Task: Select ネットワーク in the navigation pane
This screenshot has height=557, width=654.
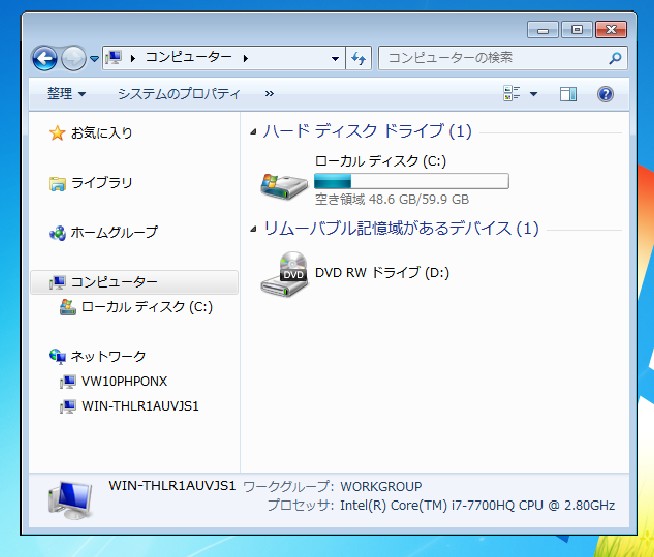Action: [108, 356]
